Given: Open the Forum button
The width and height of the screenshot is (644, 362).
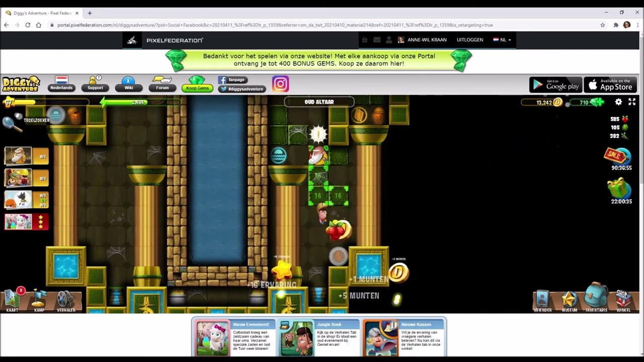Looking at the screenshot, I should 162,84.
